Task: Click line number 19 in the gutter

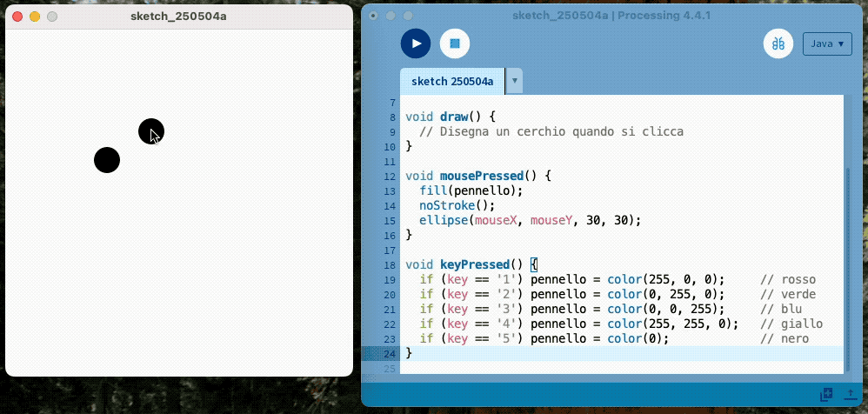Action: [x=389, y=279]
